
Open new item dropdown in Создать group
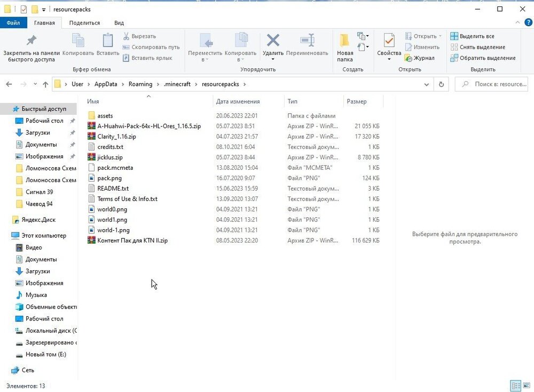(363, 36)
